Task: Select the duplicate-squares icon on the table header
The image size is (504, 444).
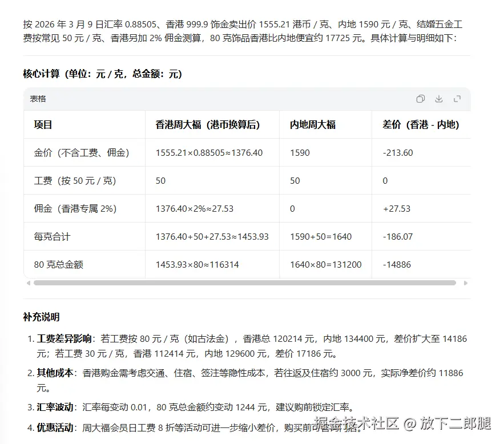Action: pyautogui.click(x=421, y=99)
